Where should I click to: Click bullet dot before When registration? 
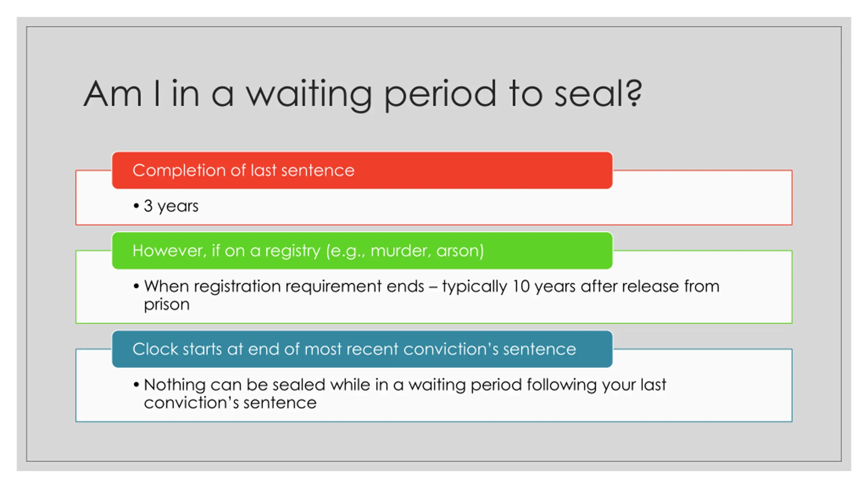click(136, 286)
